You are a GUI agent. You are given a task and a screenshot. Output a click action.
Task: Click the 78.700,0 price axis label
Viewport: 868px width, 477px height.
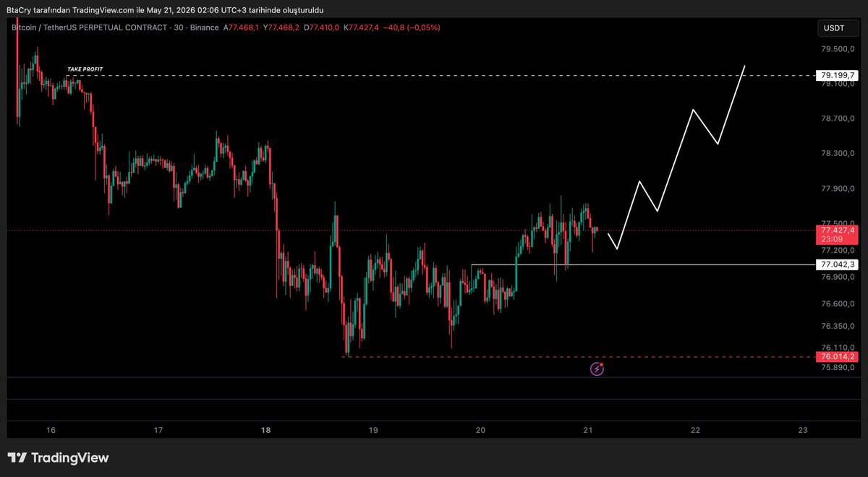839,119
